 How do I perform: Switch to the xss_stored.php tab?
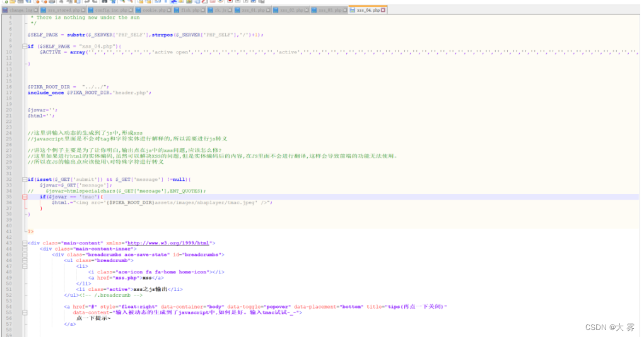point(63,10)
